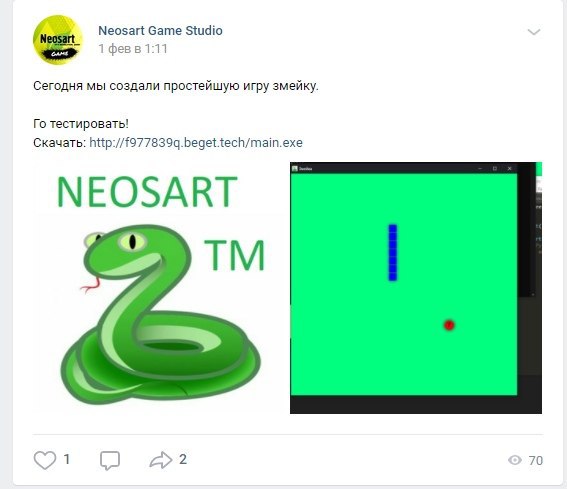Open comments via speech bubble icon
The height and width of the screenshot is (489, 567).
coord(110,460)
